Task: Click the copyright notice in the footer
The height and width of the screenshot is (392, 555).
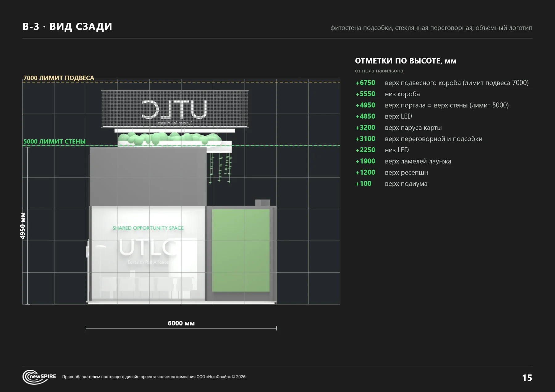Action: 154,377
